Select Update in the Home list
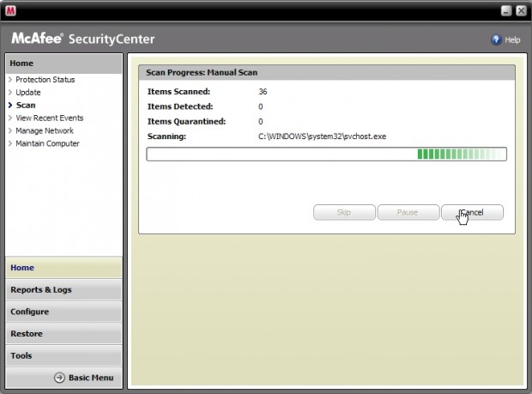532x394 pixels. click(x=28, y=93)
